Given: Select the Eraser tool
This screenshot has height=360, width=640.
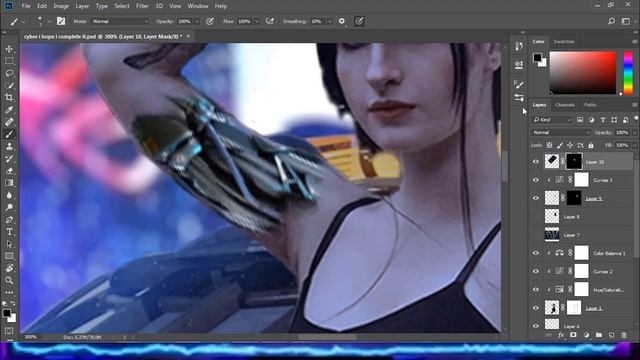Looking at the screenshot, I should [9, 171].
